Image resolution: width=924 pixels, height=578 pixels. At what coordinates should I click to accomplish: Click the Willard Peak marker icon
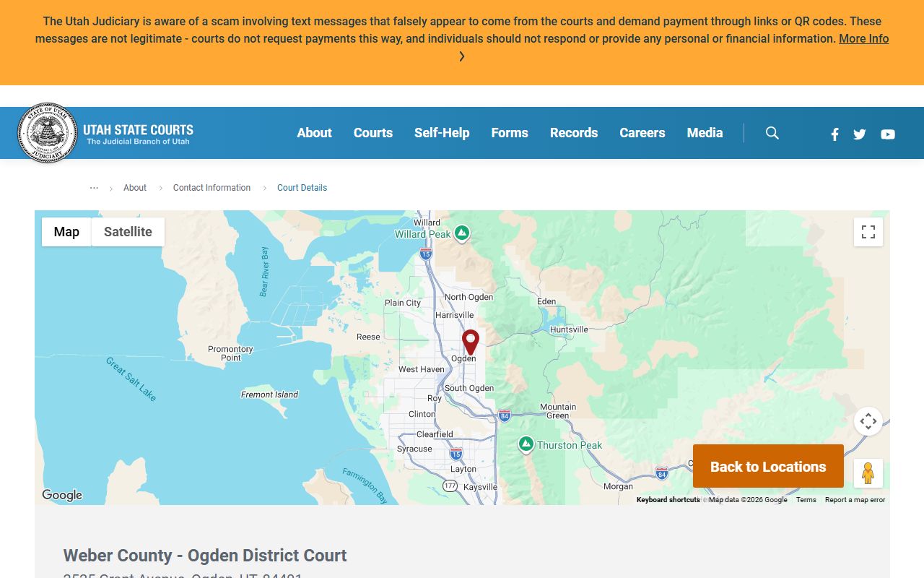462,233
